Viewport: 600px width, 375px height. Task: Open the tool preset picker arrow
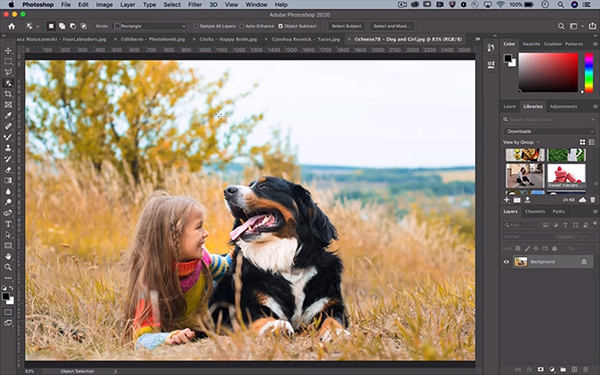tap(38, 26)
